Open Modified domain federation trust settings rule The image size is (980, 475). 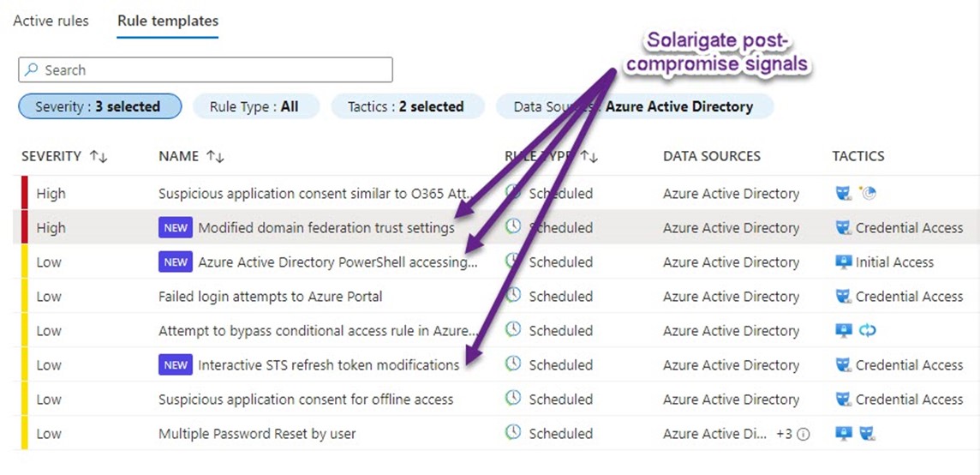(x=326, y=228)
